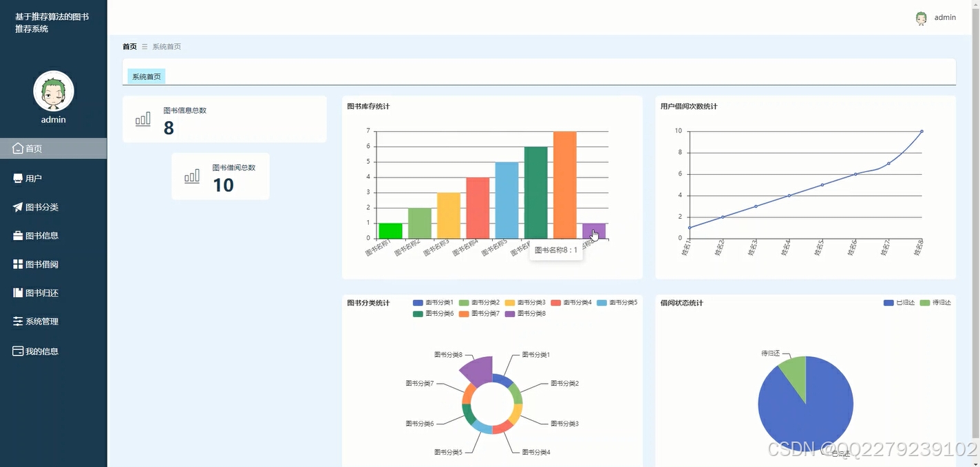980x467 pixels.
Task: Click the card icon beside 我的信息
Action: click(18, 351)
